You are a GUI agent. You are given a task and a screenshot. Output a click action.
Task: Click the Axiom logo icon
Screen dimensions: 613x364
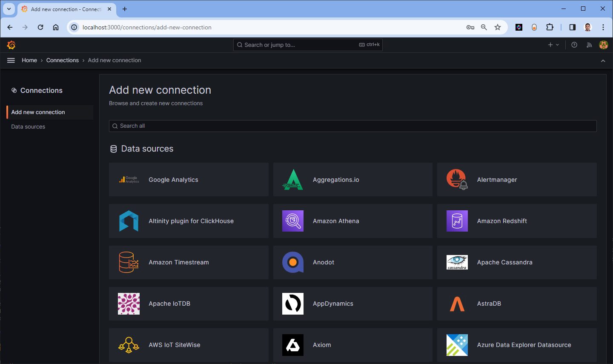(x=293, y=345)
